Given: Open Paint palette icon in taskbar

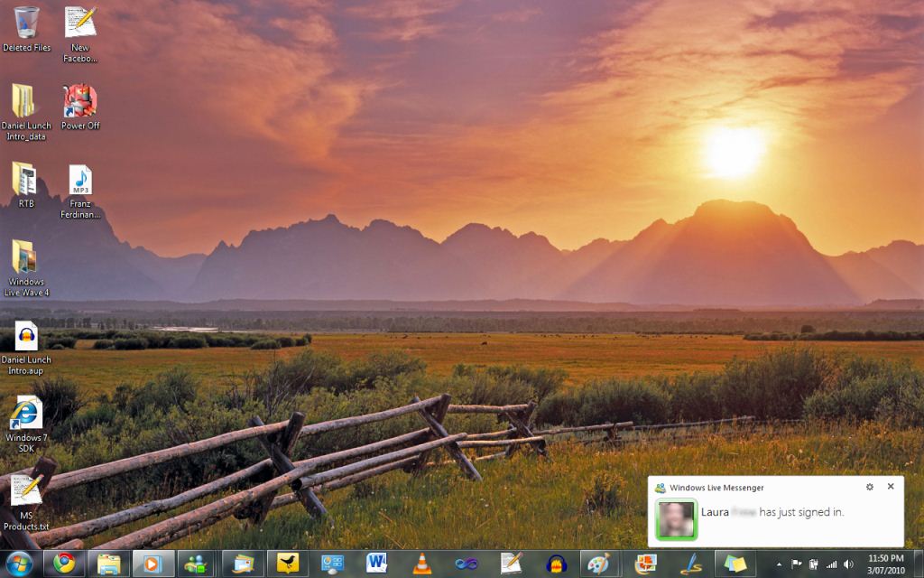Looking at the screenshot, I should point(600,564).
